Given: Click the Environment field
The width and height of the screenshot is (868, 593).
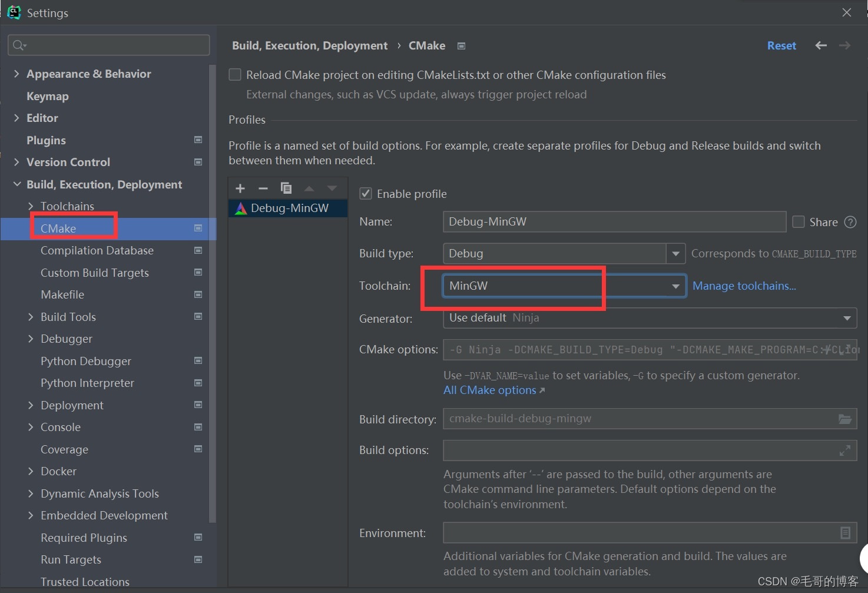Looking at the screenshot, I should point(650,533).
